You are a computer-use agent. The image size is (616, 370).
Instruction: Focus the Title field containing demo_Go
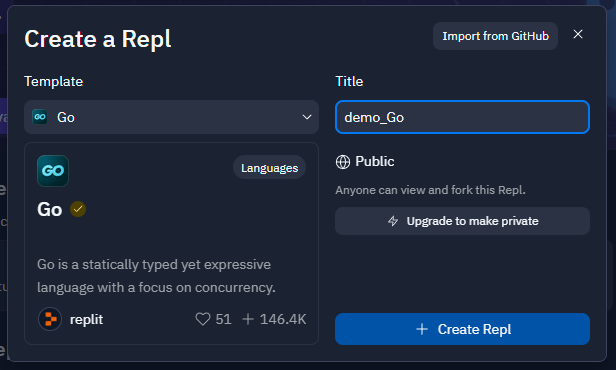[x=462, y=117]
